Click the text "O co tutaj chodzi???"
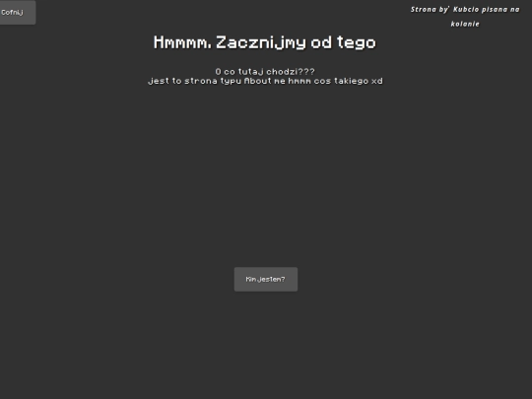The image size is (532, 399). coord(265,72)
